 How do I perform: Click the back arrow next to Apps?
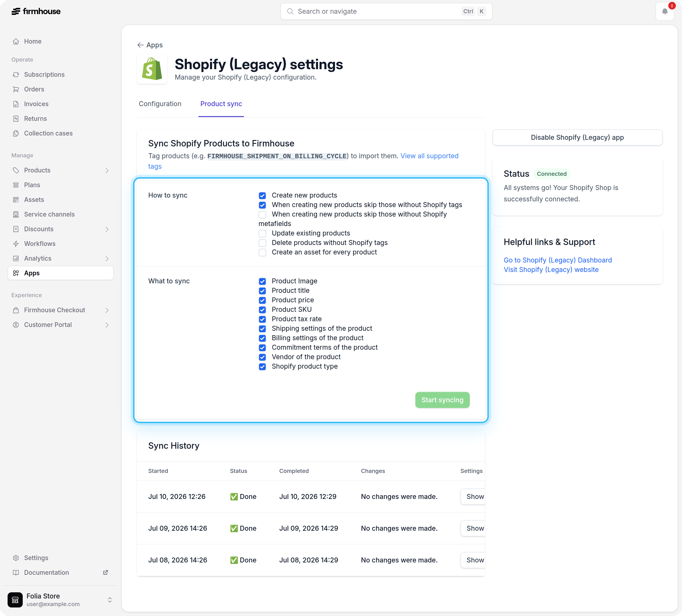pyautogui.click(x=140, y=45)
